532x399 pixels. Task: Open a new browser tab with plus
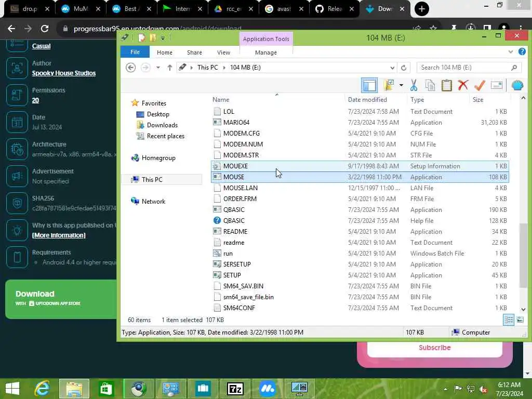[x=422, y=9]
